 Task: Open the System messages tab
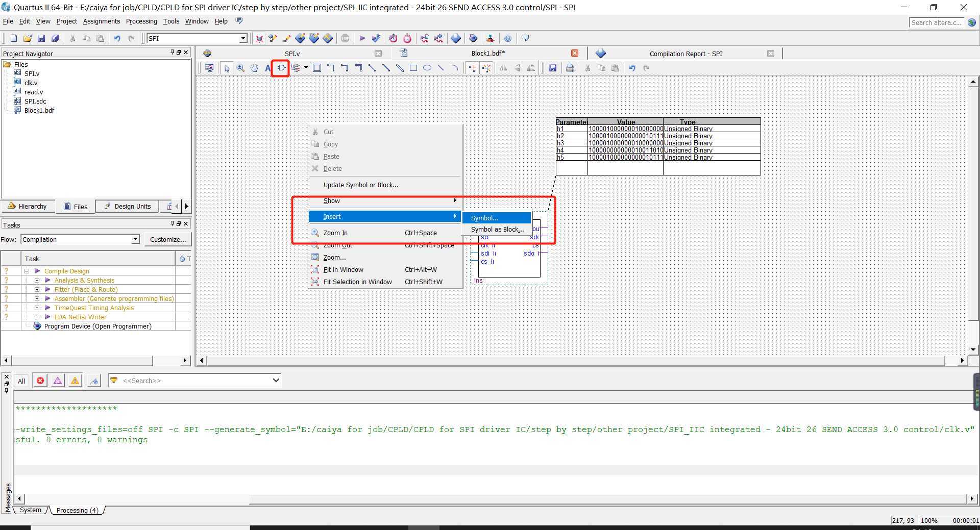point(31,510)
